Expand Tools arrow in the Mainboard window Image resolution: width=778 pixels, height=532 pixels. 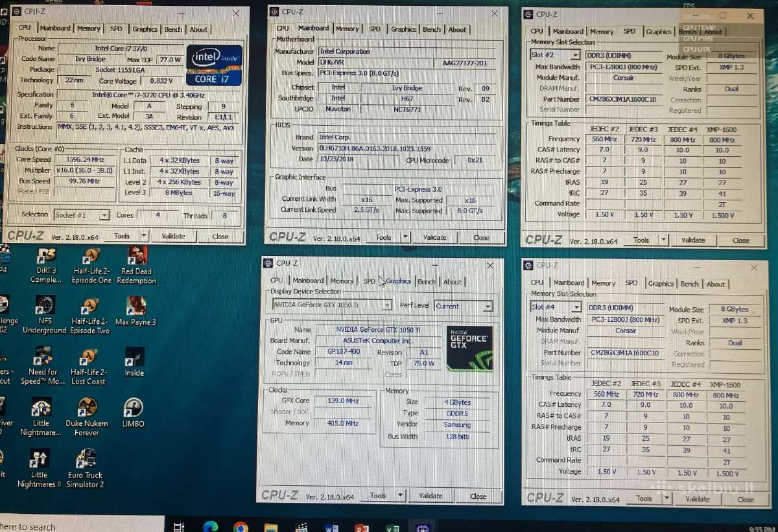[406, 237]
